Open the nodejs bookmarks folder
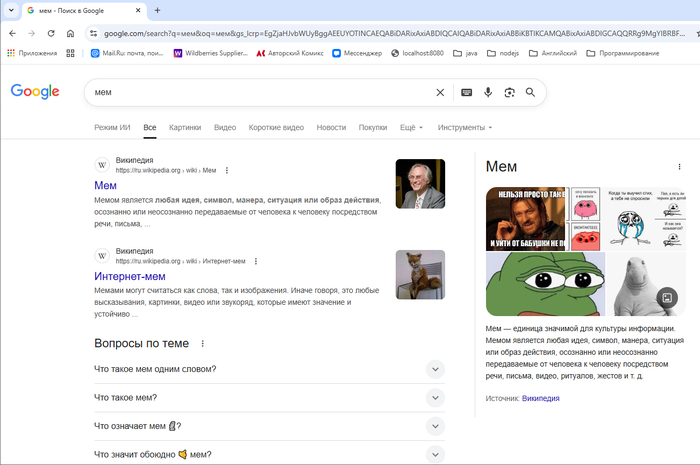 (503, 53)
